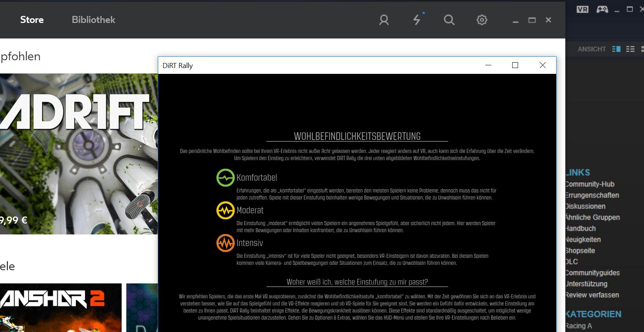Open Oculus notifications lightning icon

coord(417,20)
